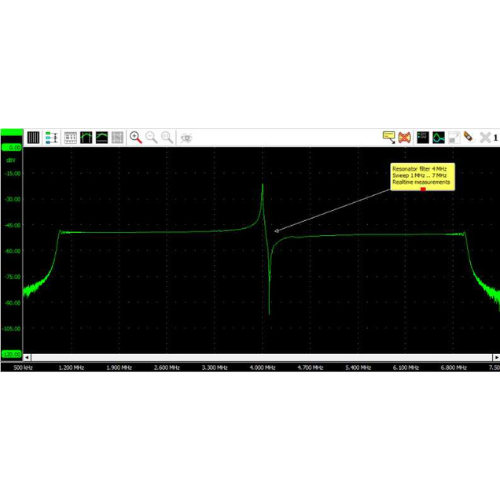Click the left scroll arrow under graph
Image resolution: width=500 pixels, height=500 pixels.
27,357
